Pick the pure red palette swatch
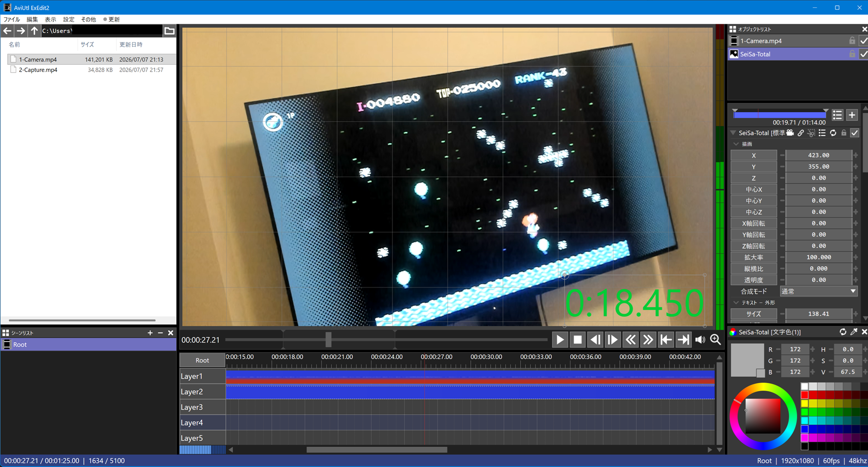 (x=804, y=395)
